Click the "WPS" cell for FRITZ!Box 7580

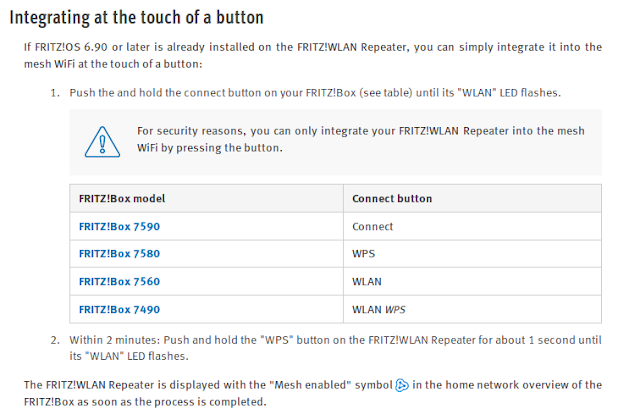tap(364, 255)
